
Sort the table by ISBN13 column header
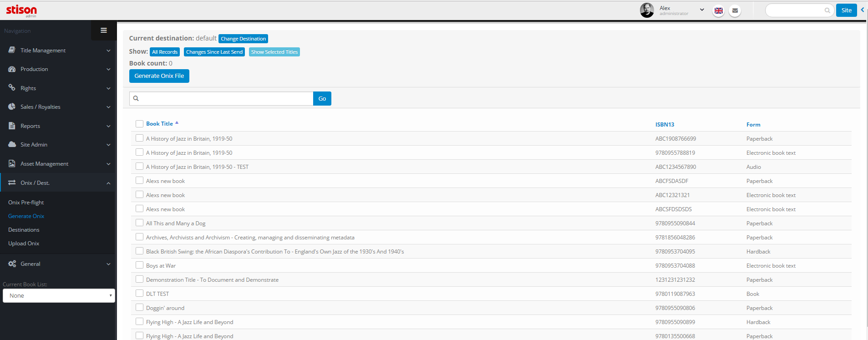point(665,125)
